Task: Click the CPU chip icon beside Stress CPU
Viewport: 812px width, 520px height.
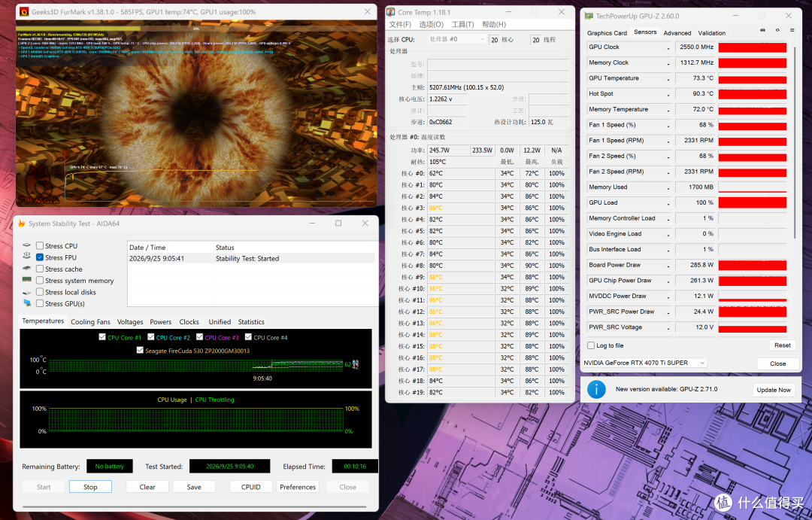Action: coord(27,246)
